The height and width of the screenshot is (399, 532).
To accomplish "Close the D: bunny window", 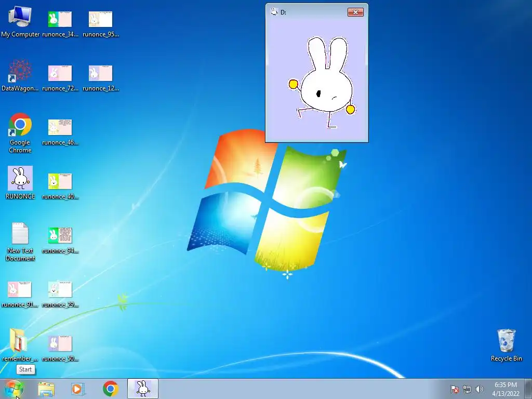I will (355, 12).
